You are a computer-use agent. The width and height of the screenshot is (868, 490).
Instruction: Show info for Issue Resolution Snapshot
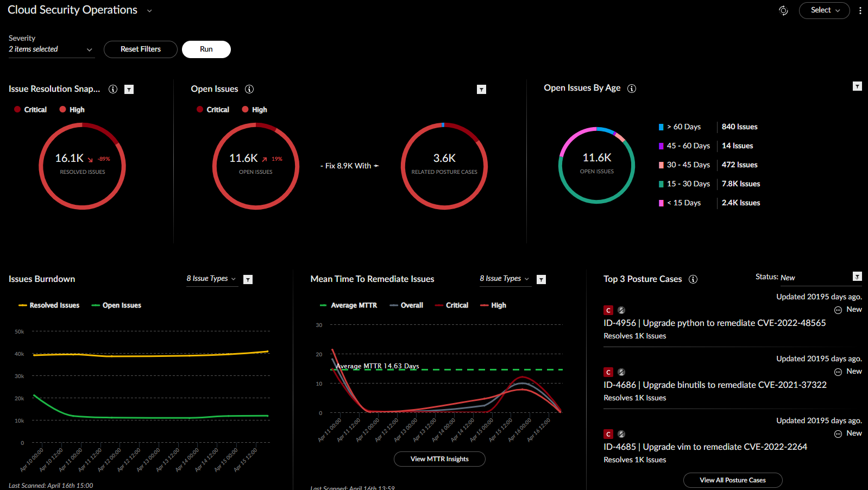(113, 89)
